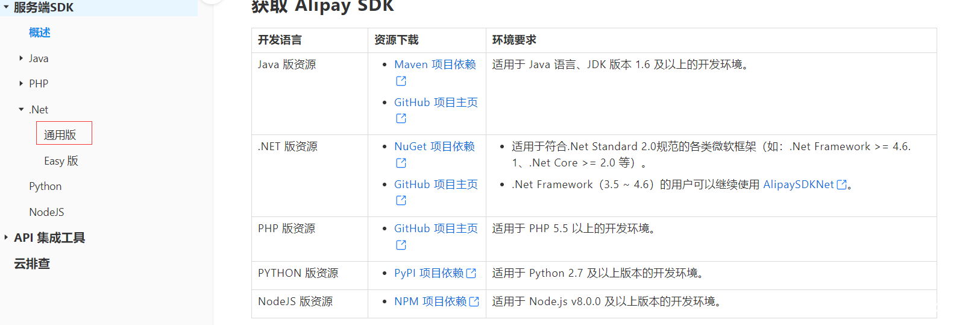
Task: Click external-link icon under Java GitHub 项目主页
Action: (x=401, y=119)
